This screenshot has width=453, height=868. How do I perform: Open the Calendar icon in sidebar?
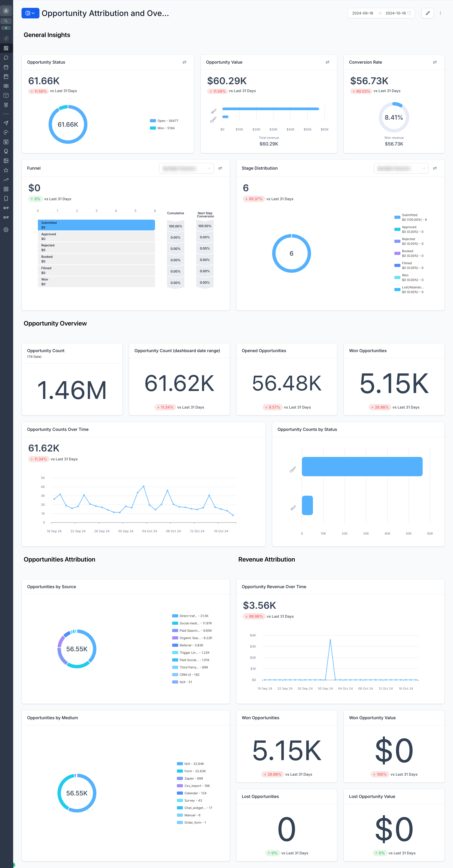pyautogui.click(x=6, y=67)
